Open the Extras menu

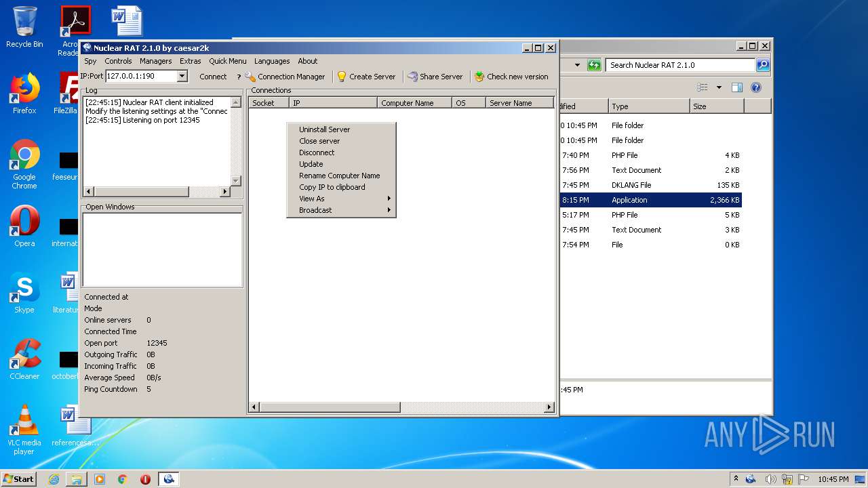click(190, 61)
